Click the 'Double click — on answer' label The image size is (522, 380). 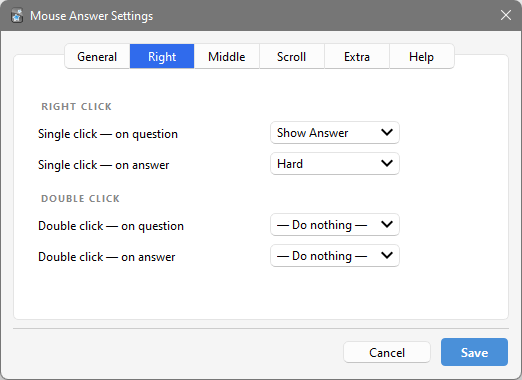tap(107, 257)
